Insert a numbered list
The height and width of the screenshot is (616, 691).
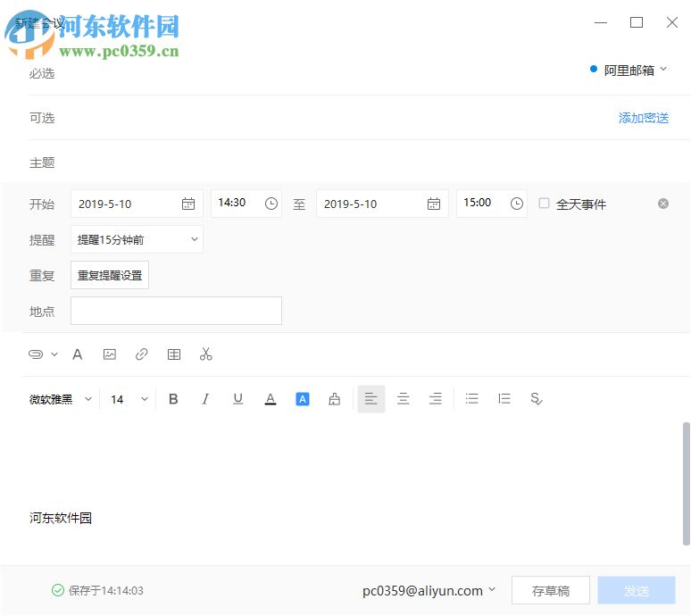504,399
